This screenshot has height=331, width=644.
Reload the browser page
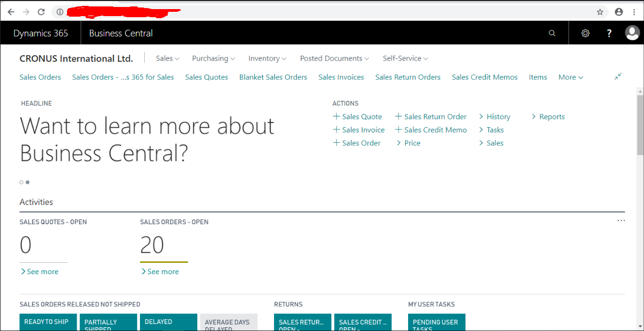pos(41,12)
